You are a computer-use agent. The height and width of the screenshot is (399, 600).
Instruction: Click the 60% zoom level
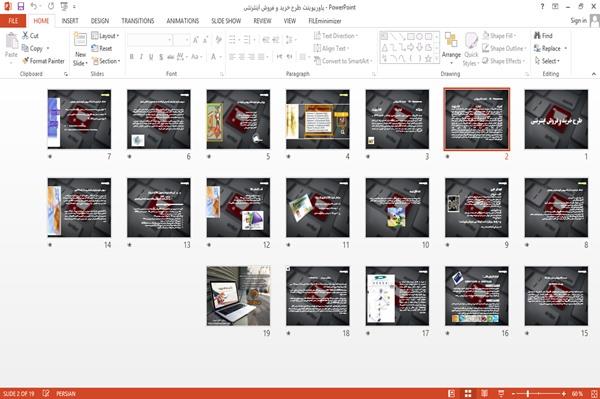577,393
